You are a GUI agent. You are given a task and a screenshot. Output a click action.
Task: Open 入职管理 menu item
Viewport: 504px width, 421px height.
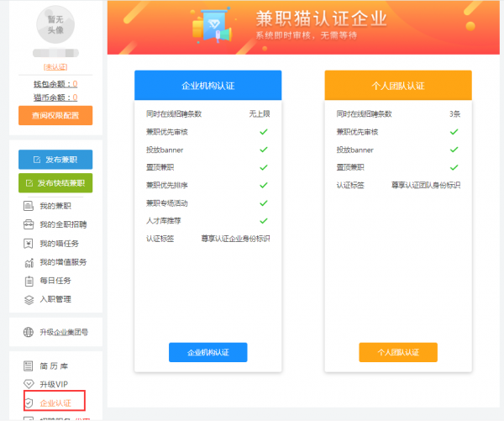(x=55, y=299)
